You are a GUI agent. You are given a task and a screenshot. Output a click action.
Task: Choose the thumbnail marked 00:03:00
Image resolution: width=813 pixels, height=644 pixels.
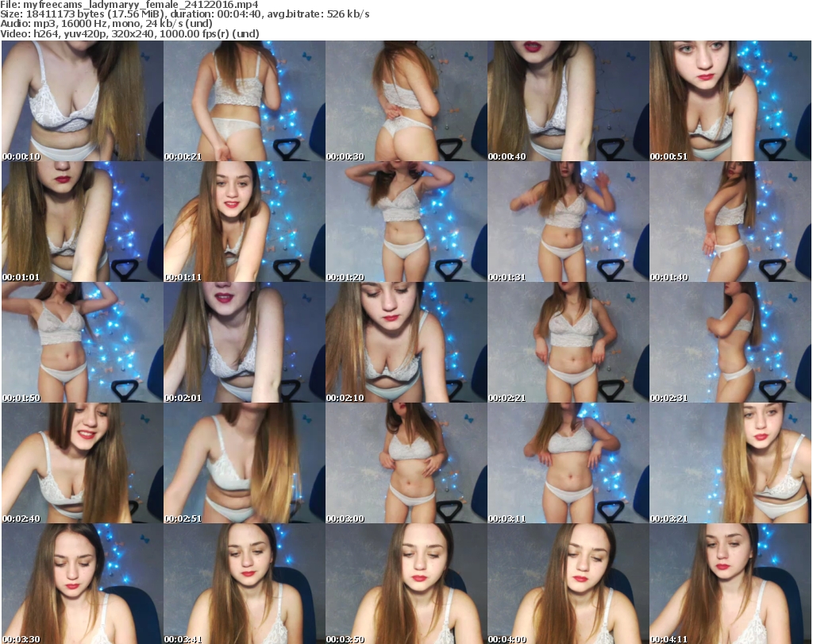[x=406, y=463]
